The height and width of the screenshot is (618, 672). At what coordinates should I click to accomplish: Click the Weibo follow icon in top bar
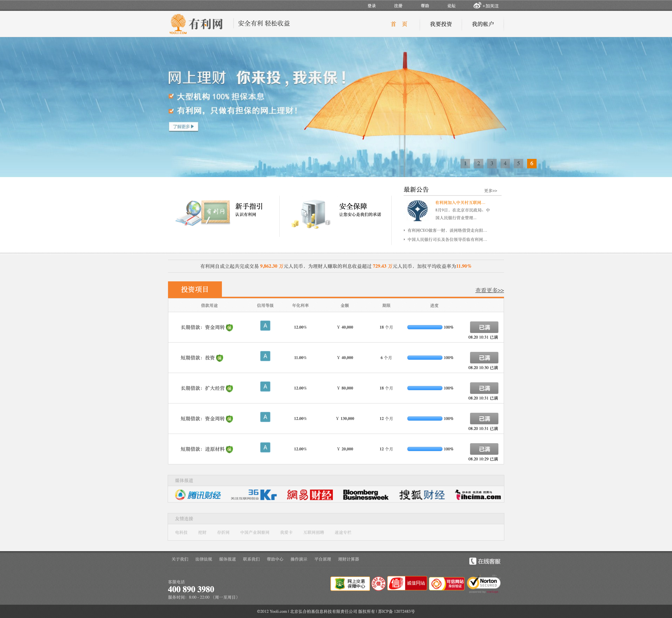point(477,6)
